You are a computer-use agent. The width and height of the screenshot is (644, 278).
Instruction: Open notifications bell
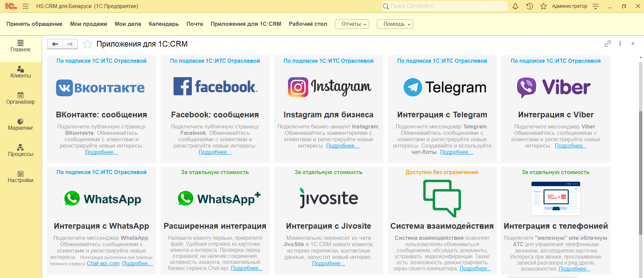click(515, 6)
